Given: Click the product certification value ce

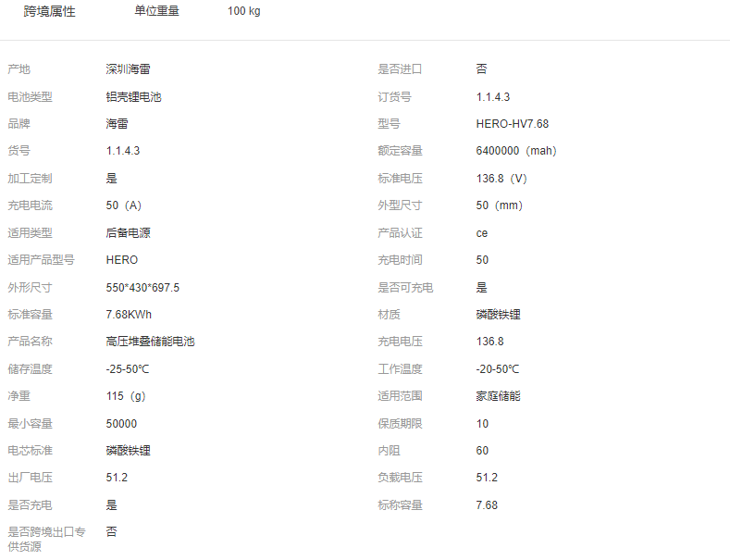Looking at the screenshot, I should click(482, 233).
